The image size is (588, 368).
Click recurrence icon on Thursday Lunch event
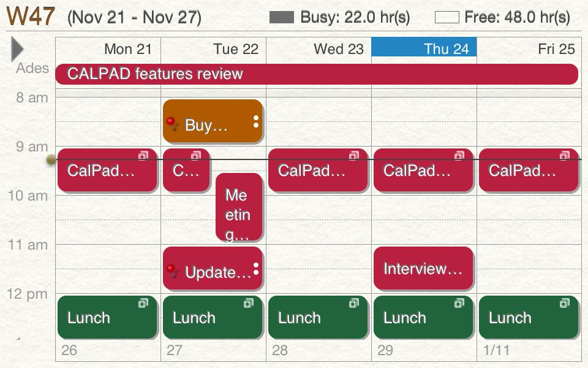pos(459,302)
